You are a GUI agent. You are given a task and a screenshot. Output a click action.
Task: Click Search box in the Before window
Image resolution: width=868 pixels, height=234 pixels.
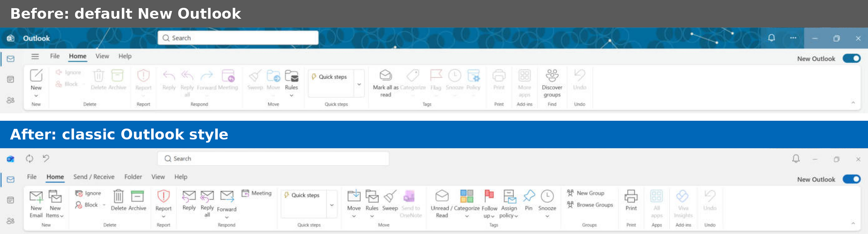point(238,38)
